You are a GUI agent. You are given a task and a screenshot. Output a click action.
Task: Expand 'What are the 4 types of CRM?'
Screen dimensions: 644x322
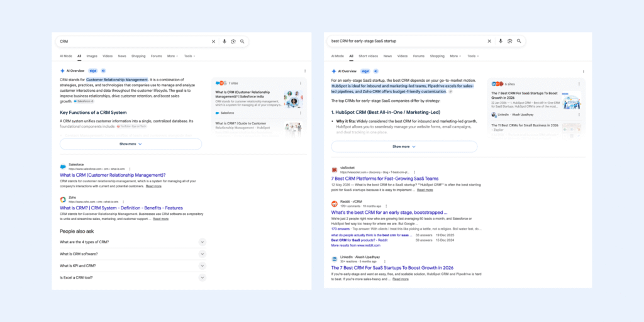133,242
